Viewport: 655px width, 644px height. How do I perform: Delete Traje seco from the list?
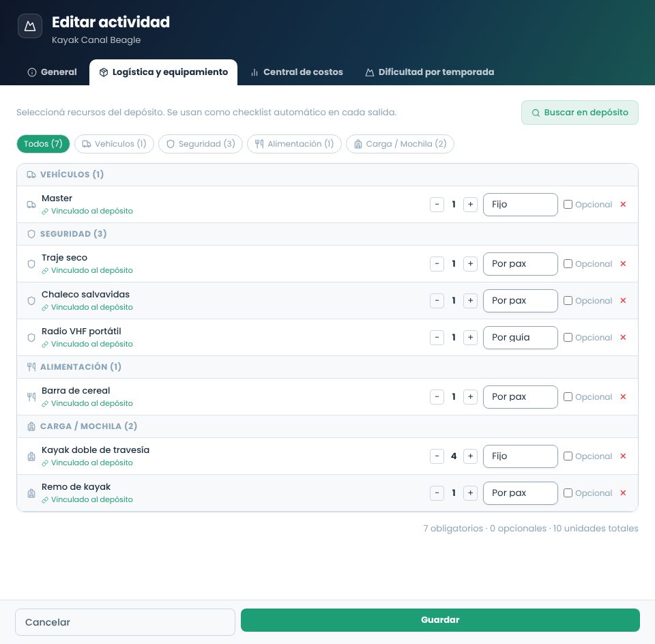coord(623,263)
